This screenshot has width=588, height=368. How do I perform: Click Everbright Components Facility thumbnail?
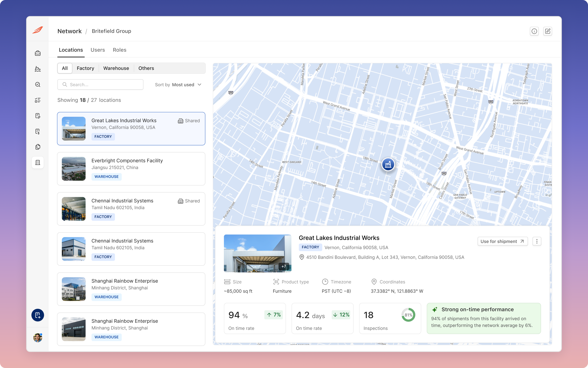[x=74, y=169]
